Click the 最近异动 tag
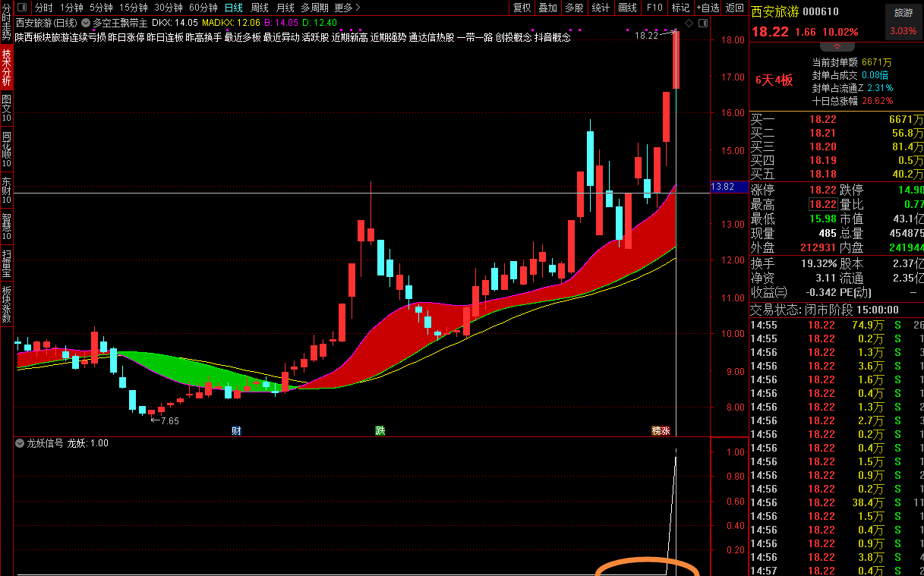924x576 pixels. tap(281, 36)
